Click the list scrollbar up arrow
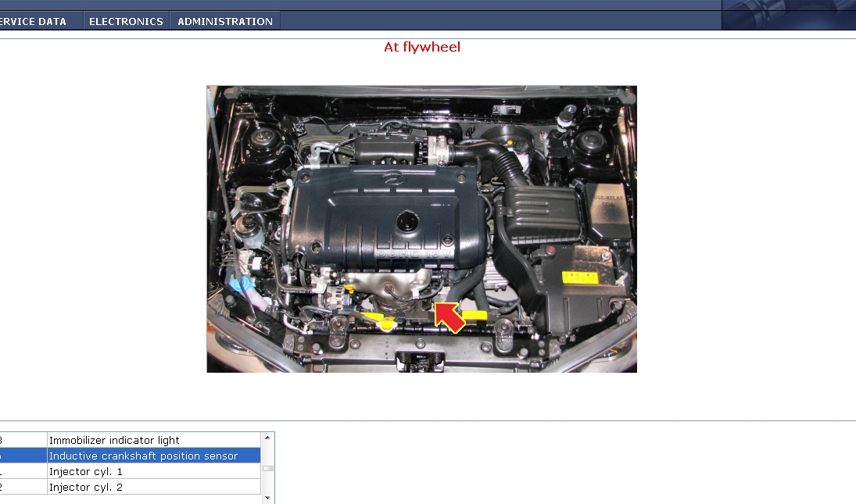This screenshot has height=504, width=856. 267,438
